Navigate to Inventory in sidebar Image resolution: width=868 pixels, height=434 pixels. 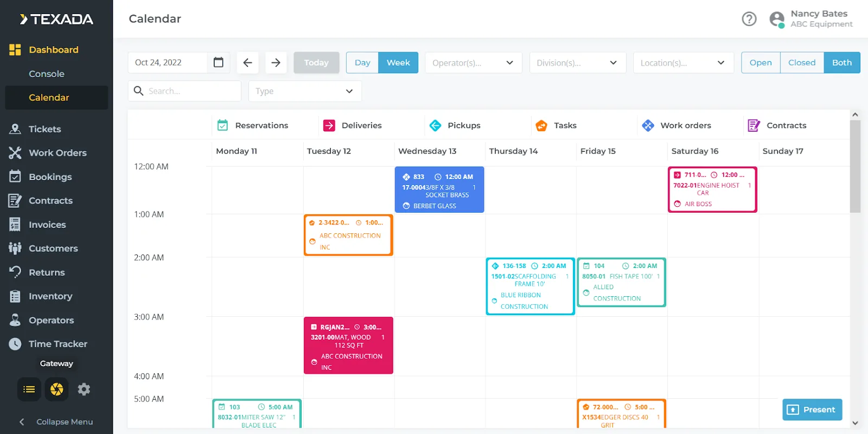pyautogui.click(x=50, y=296)
